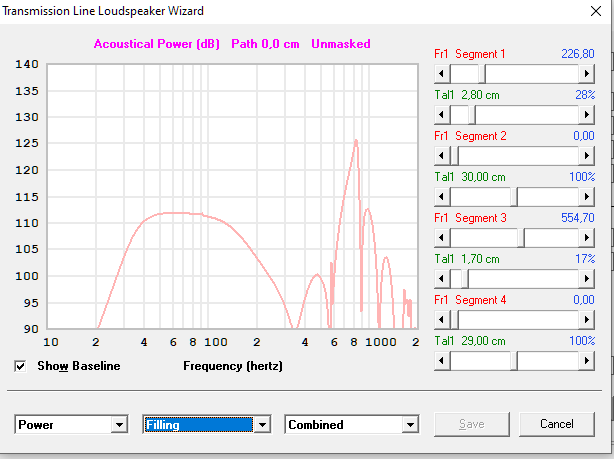Click the Fr1 Segment 4 label
614x459 pixels.
pyautogui.click(x=470, y=300)
